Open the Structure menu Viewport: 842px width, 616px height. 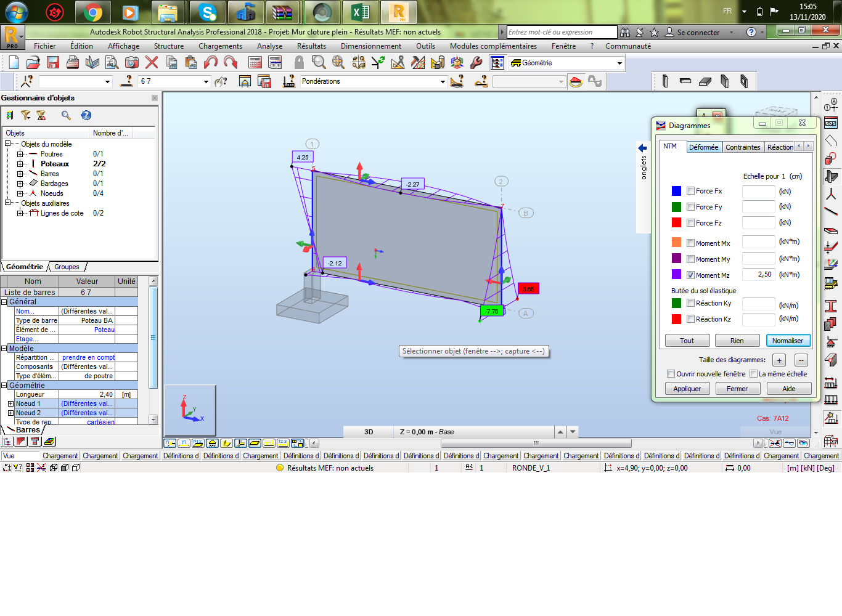click(169, 46)
